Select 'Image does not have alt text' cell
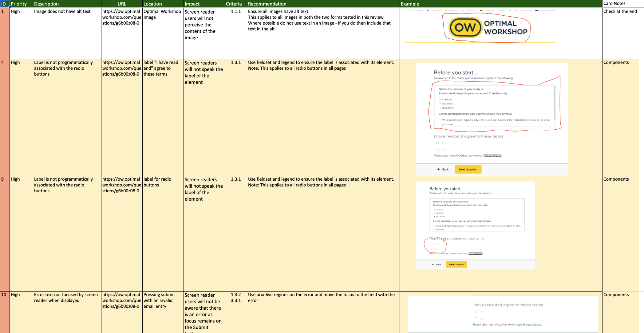 [x=67, y=33]
